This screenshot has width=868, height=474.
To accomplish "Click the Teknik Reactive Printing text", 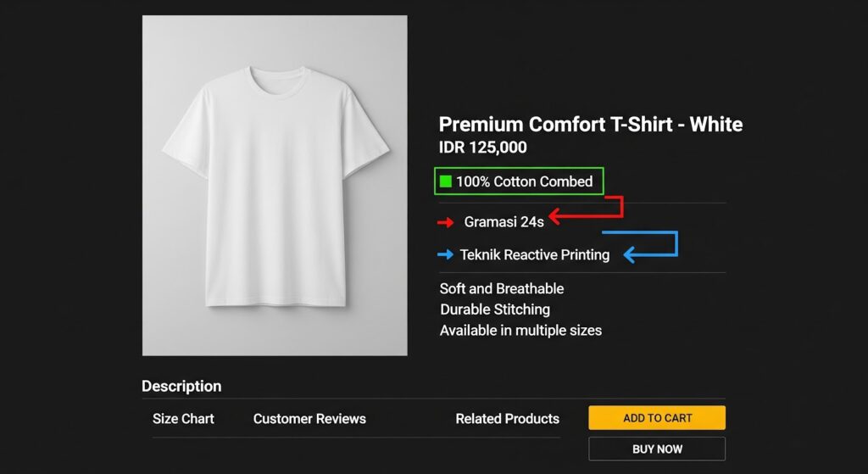I will coord(534,254).
